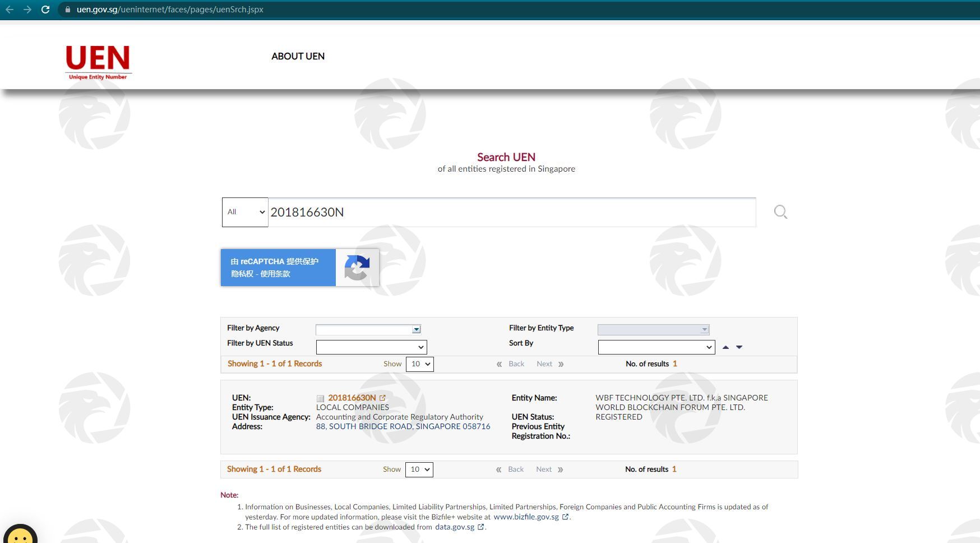Click external link icon after 201816630N
The image size is (980, 543).
382,398
